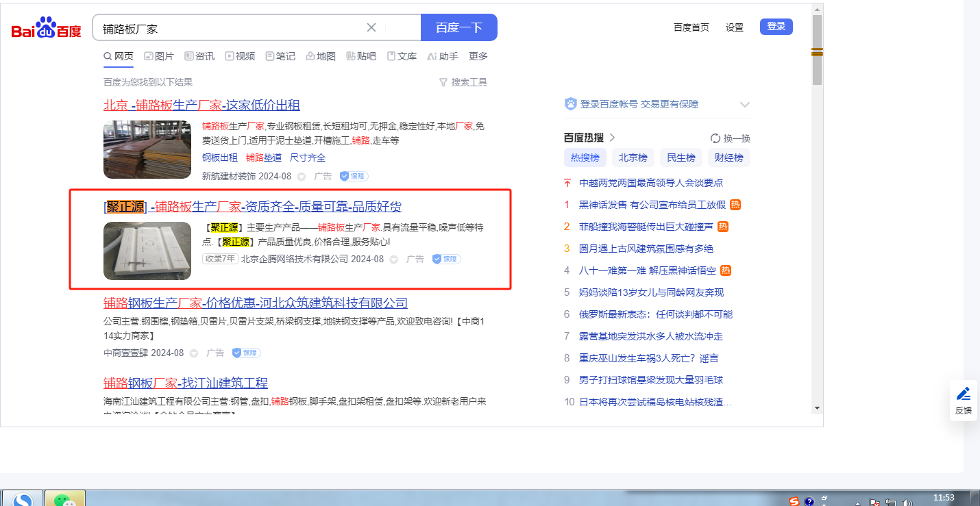Click the 登录 login button
Screen dimensions: 980x506
(776, 27)
